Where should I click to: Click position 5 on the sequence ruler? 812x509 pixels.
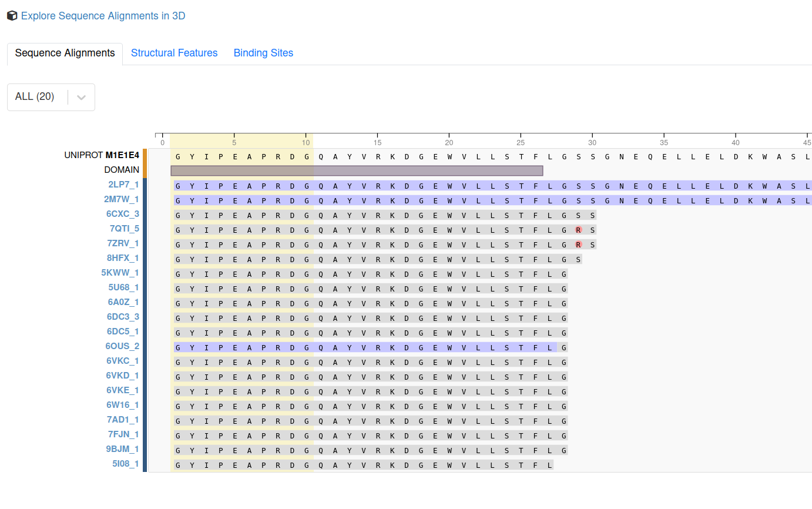pos(234,142)
